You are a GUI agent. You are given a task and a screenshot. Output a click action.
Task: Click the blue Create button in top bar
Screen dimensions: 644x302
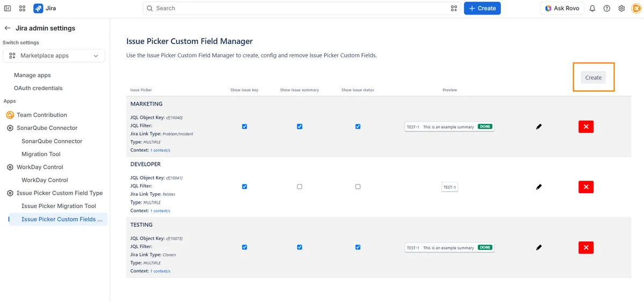tap(482, 8)
